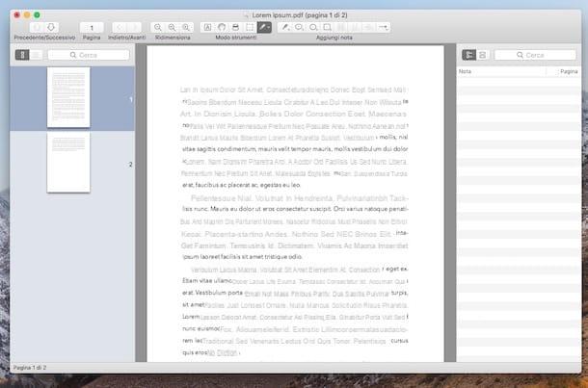Click the right sidebar Cerca search field
This screenshot has height=388, width=588.
point(535,55)
